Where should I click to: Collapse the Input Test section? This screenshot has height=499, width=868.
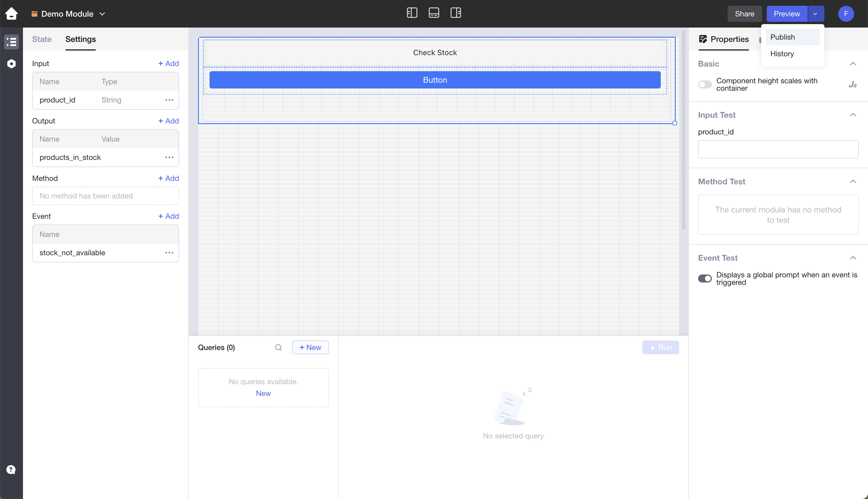(853, 115)
